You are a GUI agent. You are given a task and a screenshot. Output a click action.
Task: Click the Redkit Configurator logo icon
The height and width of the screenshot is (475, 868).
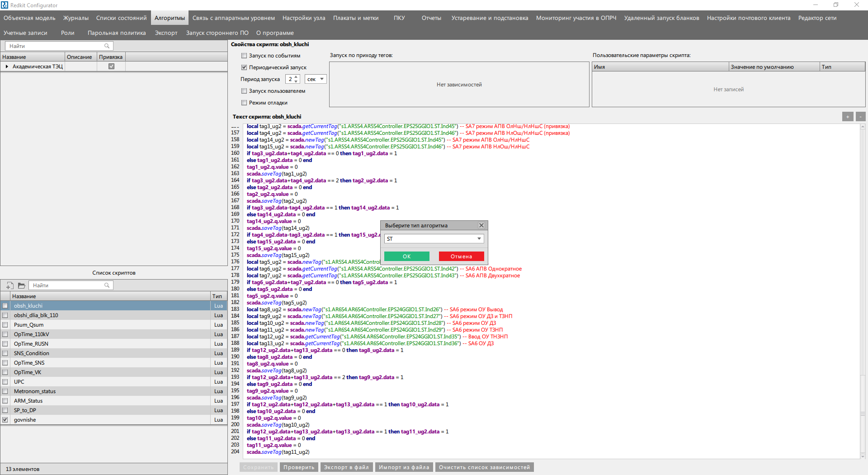5,5
